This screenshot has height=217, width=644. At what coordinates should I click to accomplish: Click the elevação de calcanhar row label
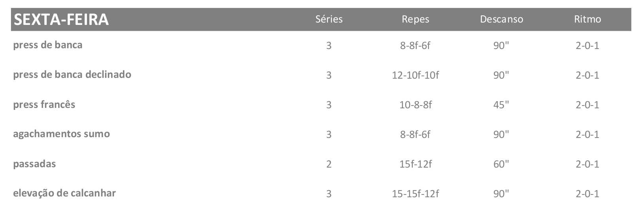[64, 193]
